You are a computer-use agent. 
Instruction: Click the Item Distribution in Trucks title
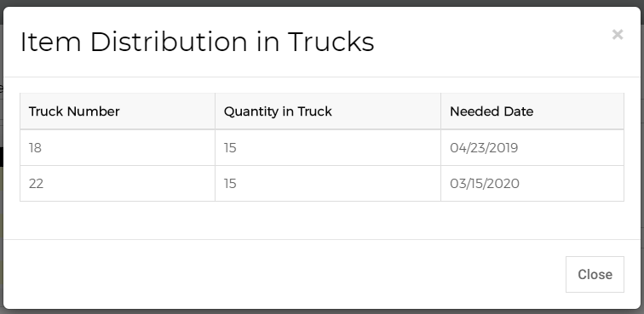point(197,42)
